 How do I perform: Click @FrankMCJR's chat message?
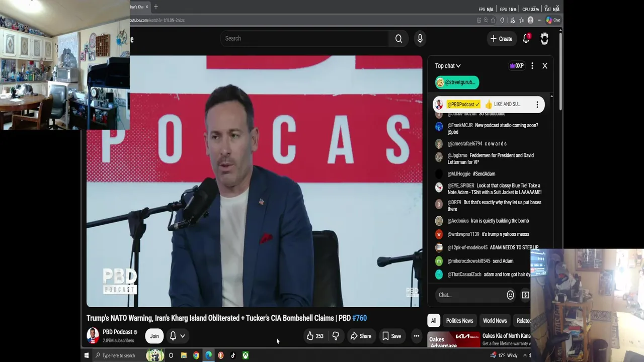[x=491, y=129]
